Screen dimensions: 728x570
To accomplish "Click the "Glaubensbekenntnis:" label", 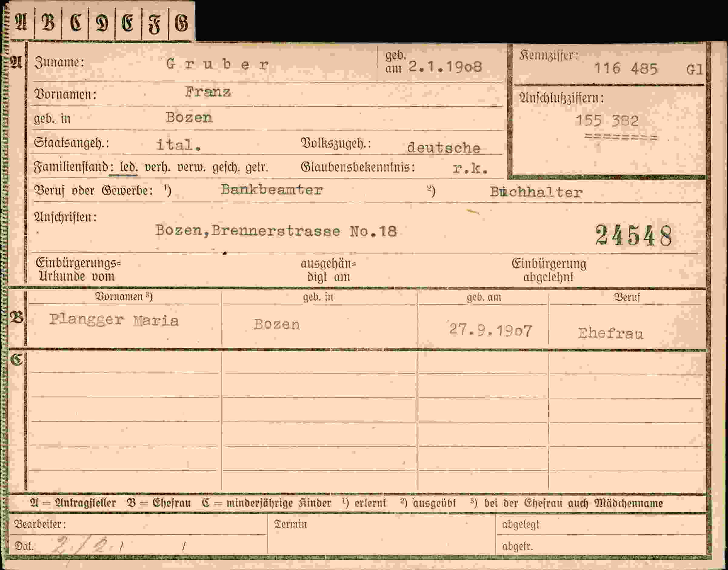I will (x=358, y=167).
